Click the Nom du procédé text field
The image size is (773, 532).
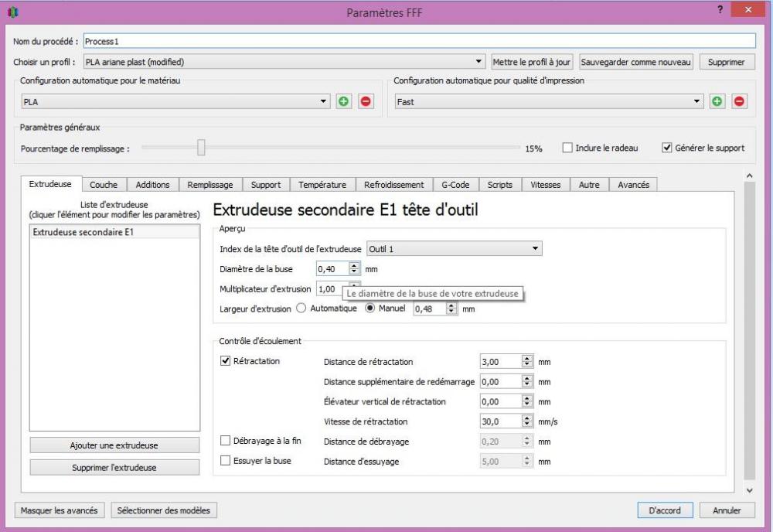pos(420,41)
